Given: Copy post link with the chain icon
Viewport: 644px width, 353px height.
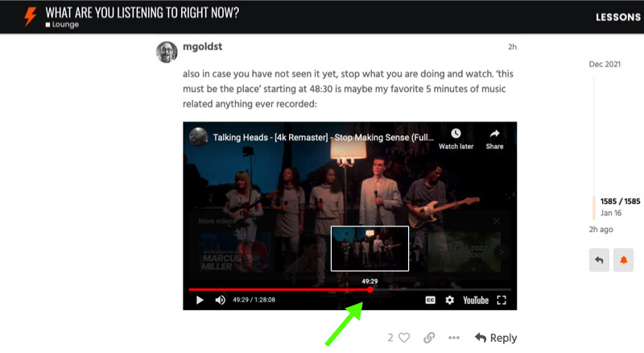Looking at the screenshot, I should pyautogui.click(x=429, y=338).
